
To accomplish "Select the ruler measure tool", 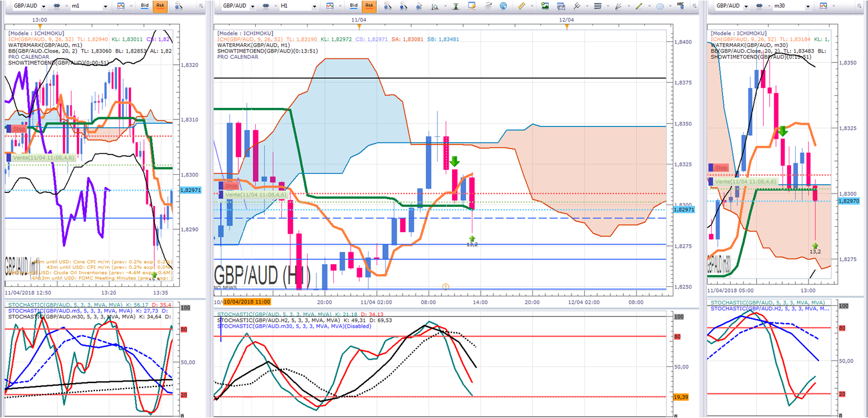I will [521, 6].
